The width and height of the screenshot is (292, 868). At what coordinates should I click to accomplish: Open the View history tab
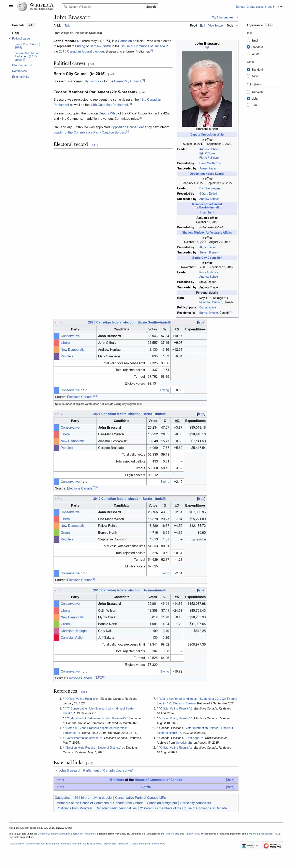(216, 26)
